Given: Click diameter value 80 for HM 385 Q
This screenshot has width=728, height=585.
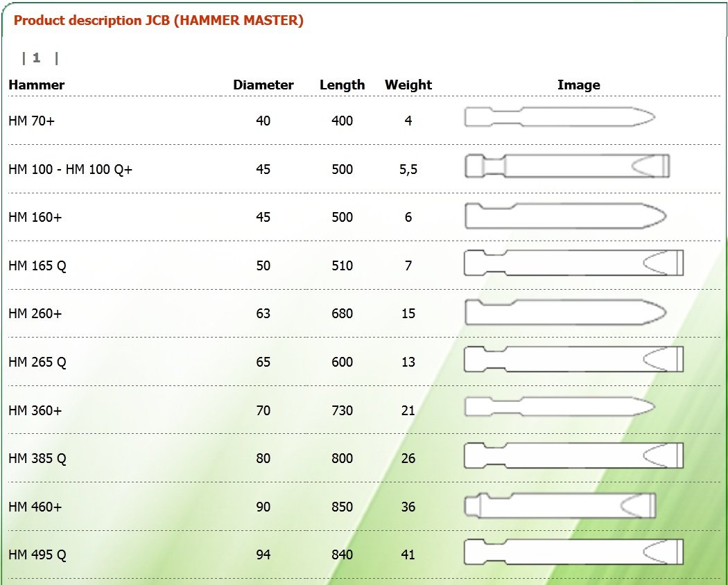Looking at the screenshot, I should [x=263, y=458].
